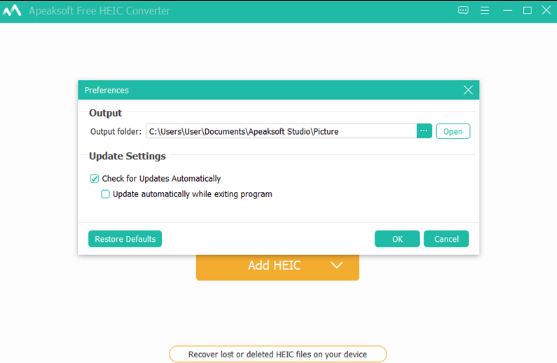Click the Update Settings section heading
This screenshot has width=557, height=363.
tap(127, 156)
